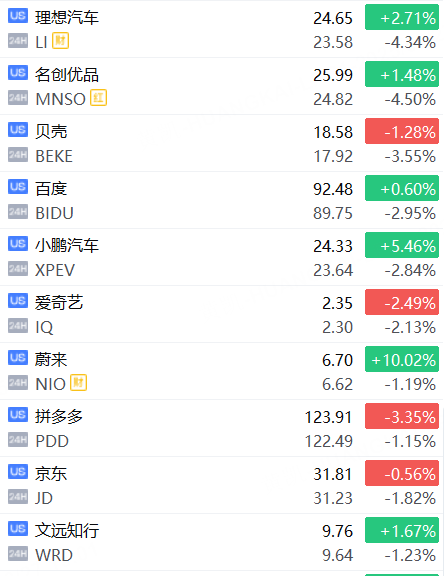Click the +10.02% green badge for 蔚来
This screenshot has height=576, width=444.
pos(402,359)
